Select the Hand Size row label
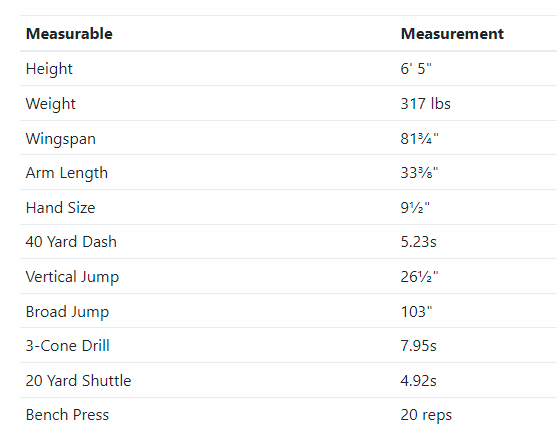The width and height of the screenshot is (557, 436). click(60, 208)
